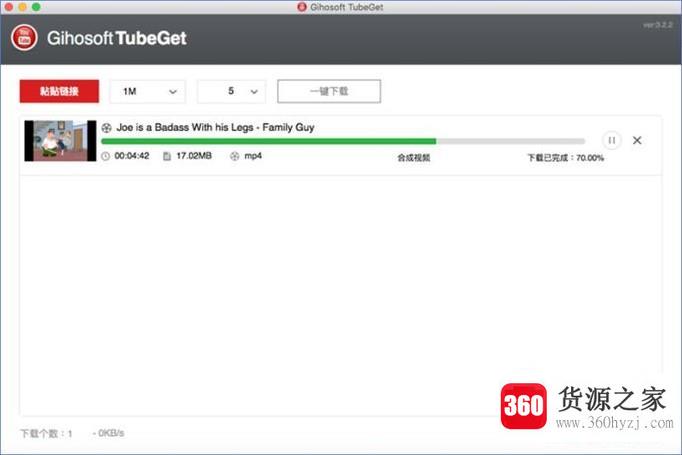Open the concurrent downloads dropdown showing 5

click(231, 91)
